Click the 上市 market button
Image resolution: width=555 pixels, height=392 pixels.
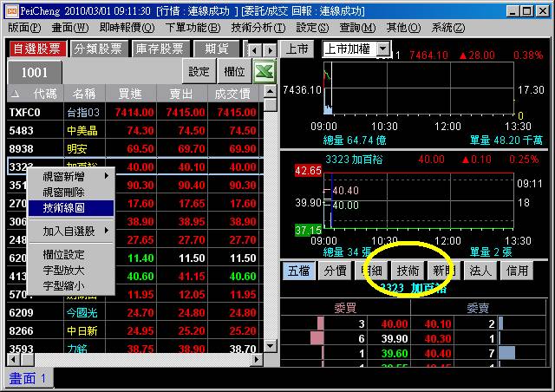coord(297,49)
